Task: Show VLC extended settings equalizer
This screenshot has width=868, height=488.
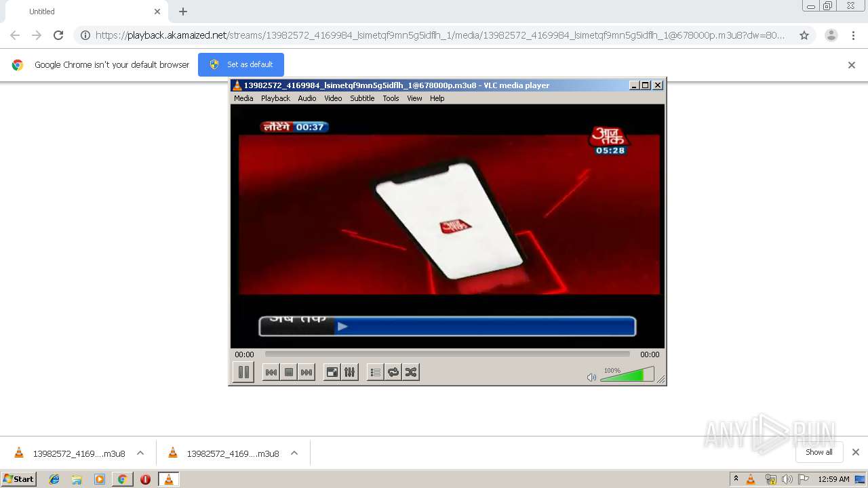Action: point(349,372)
